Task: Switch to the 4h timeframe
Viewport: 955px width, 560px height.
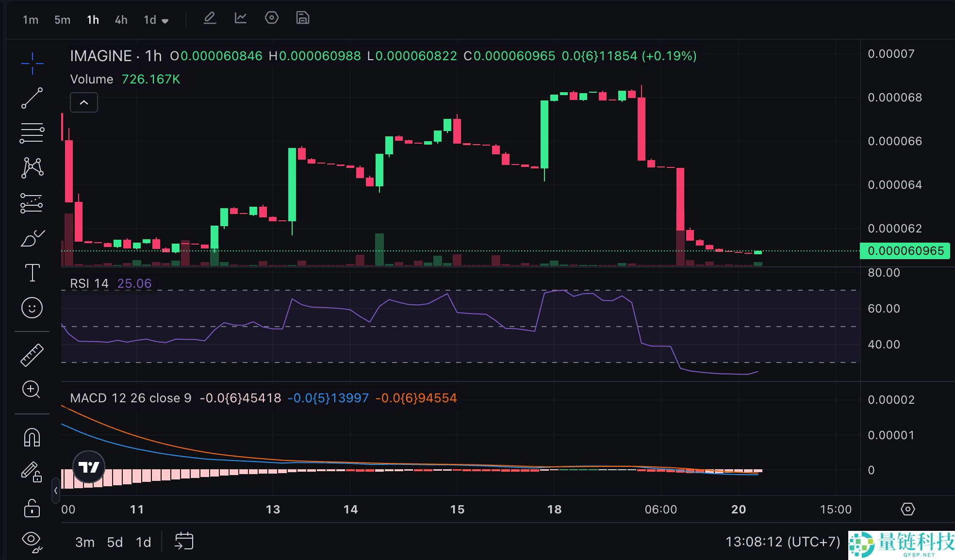Action: pyautogui.click(x=121, y=20)
